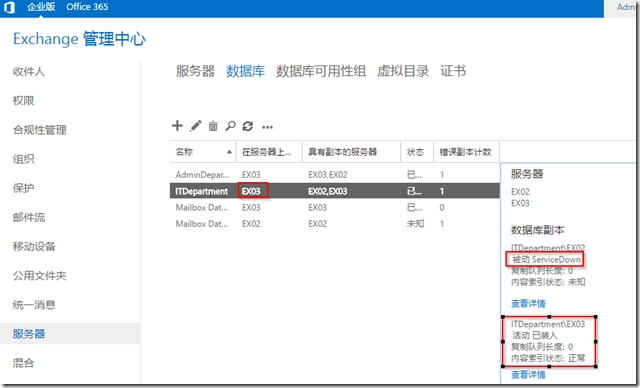Screen dimensions: 640x388
Task: Open 收件人 in sidebar
Action: click(x=29, y=72)
